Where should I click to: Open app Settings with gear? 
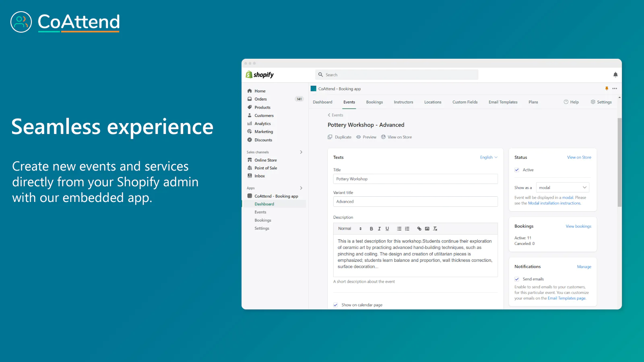pyautogui.click(x=601, y=102)
